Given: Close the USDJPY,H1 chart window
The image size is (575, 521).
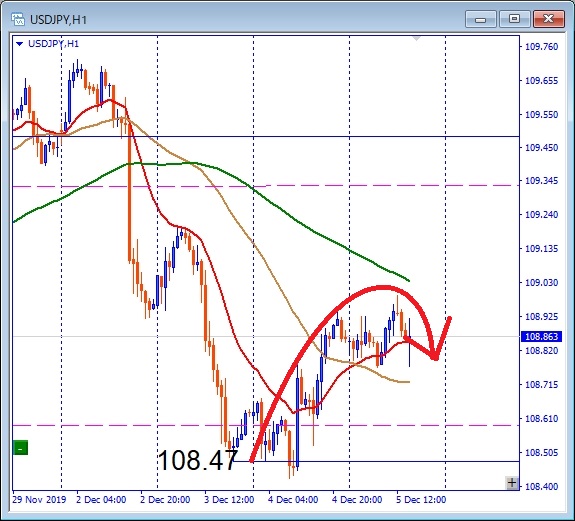Looking at the screenshot, I should 548,19.
